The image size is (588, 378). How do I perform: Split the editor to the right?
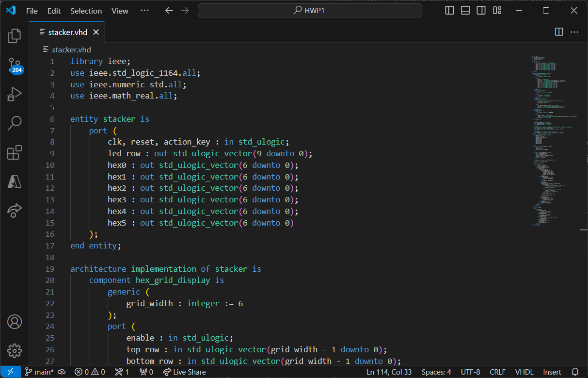559,32
